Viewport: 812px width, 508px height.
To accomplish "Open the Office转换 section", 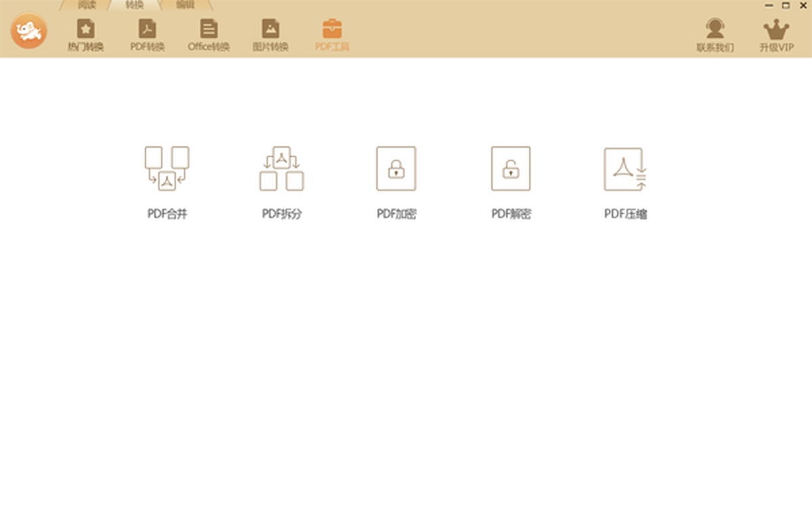I will pos(208,29).
